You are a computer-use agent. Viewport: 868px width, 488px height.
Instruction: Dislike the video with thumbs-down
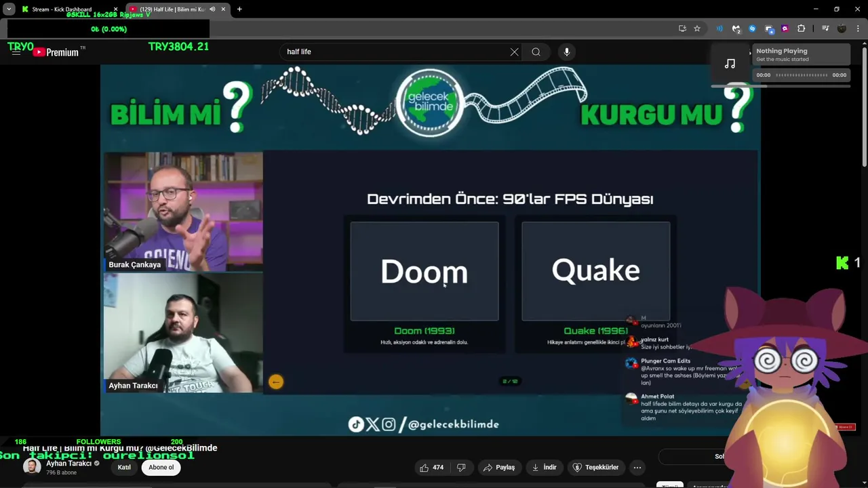tap(461, 467)
